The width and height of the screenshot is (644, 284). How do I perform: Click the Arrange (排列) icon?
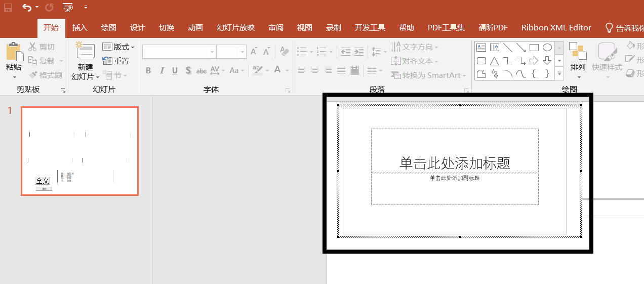coord(578,52)
